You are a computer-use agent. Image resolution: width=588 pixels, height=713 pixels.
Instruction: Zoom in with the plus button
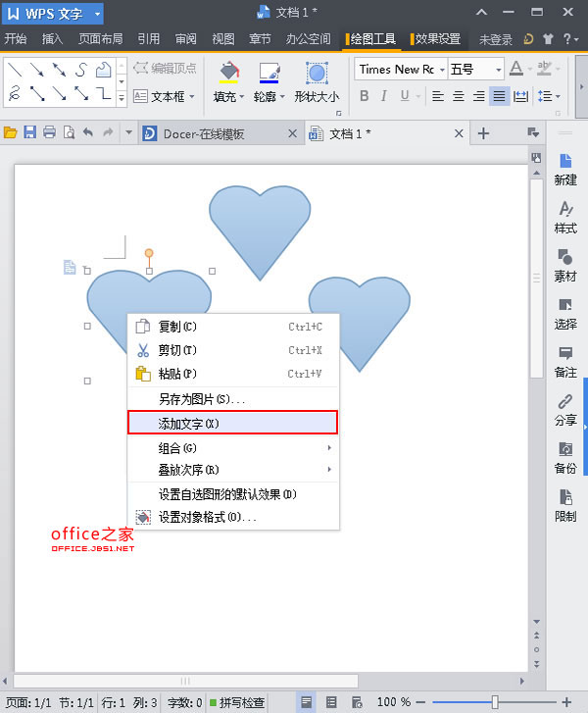[566, 702]
